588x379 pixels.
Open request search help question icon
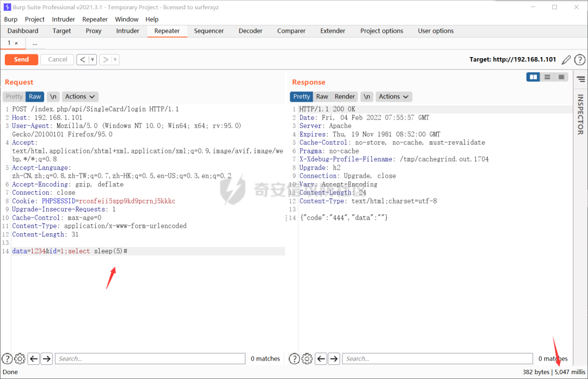(x=7, y=359)
